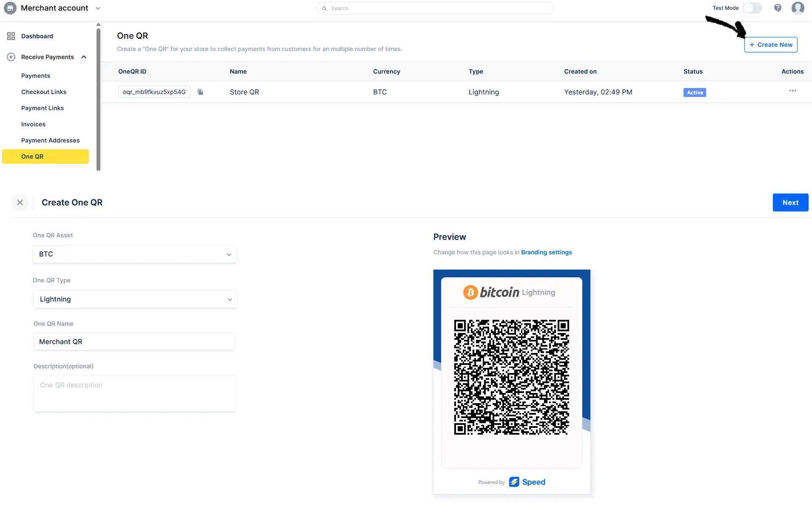Screen dimensions: 812x518
Task: Click the One QR description text field
Action: (134, 393)
